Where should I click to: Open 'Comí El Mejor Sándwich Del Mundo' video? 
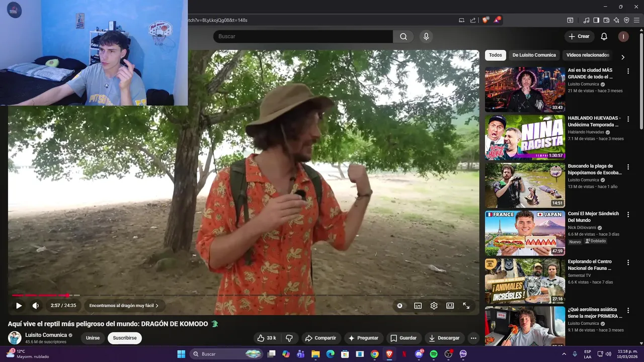point(525,233)
